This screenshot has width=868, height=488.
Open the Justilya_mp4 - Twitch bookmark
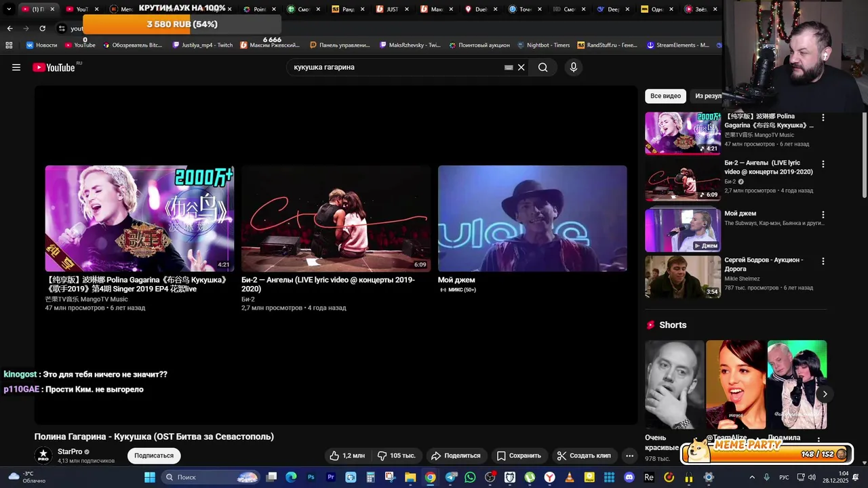coord(203,45)
